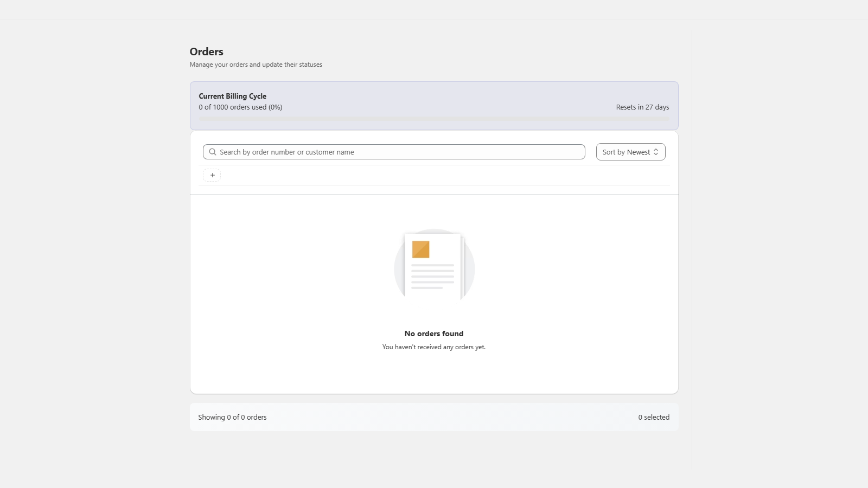Click the 0 selected counter
Image resolution: width=868 pixels, height=488 pixels.
(654, 417)
